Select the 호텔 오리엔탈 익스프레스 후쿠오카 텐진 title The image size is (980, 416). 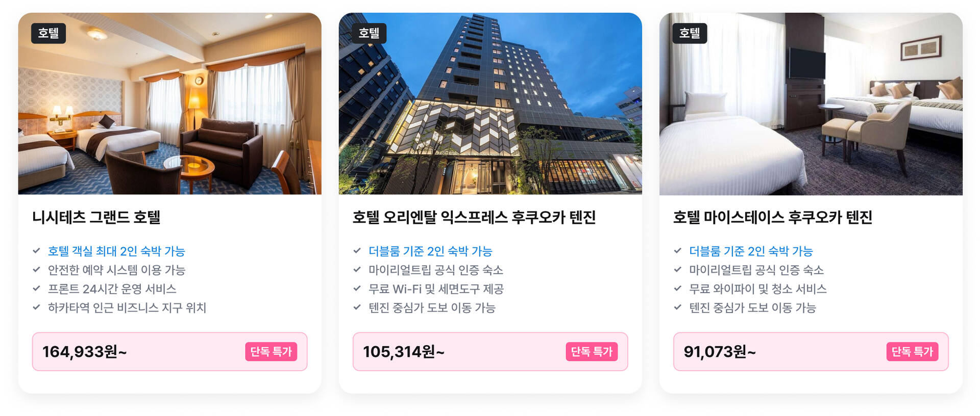[474, 217]
